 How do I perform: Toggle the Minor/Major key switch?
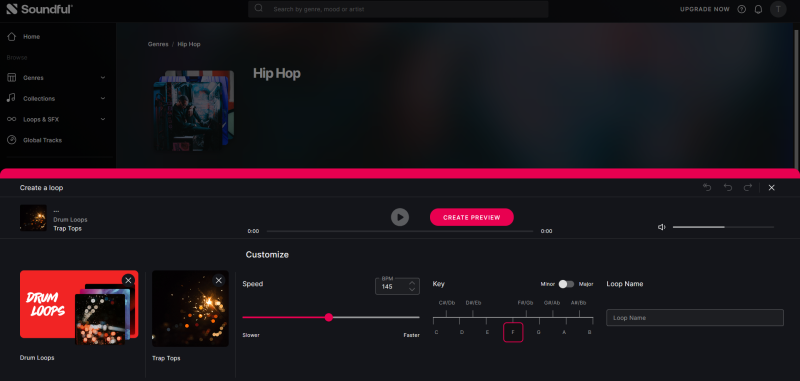coord(566,284)
